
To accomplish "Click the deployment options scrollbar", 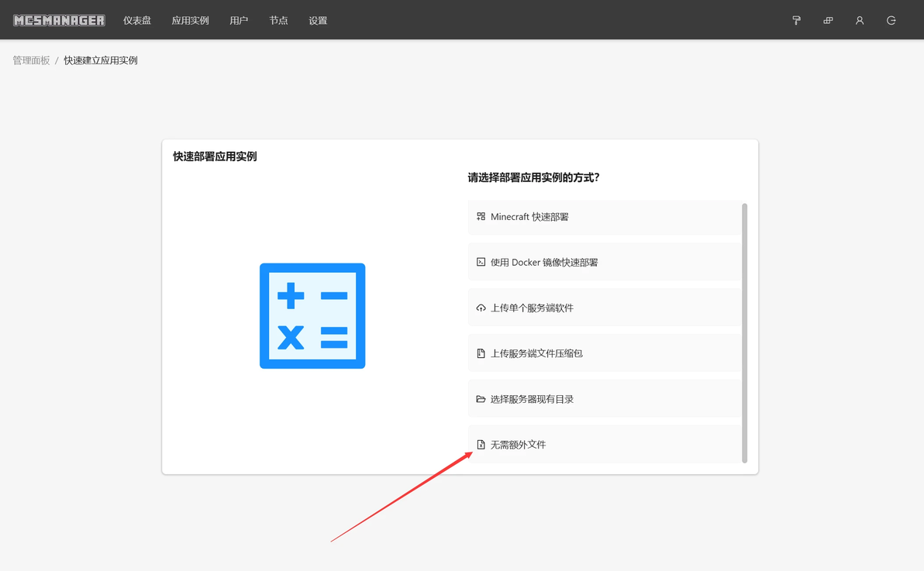I will (x=745, y=333).
